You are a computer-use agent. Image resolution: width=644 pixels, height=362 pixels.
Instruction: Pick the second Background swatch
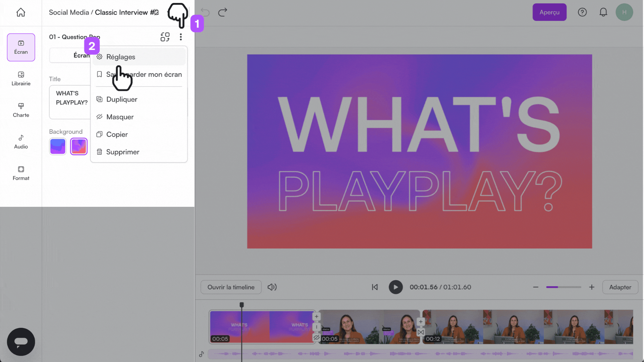pyautogui.click(x=78, y=146)
